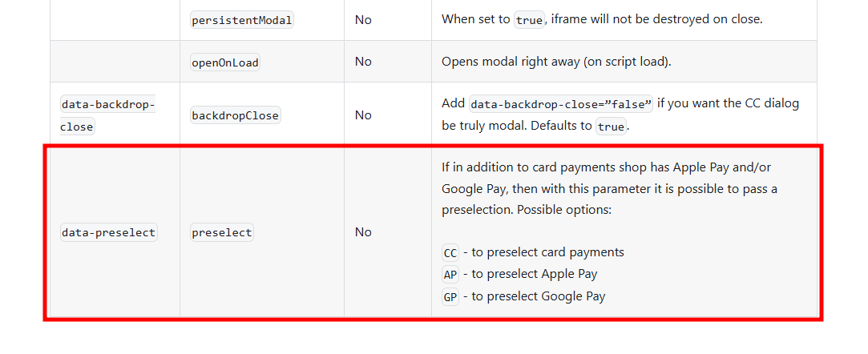Click 'to preselect Apple Pay' text
The height and width of the screenshot is (354, 868).
535,274
